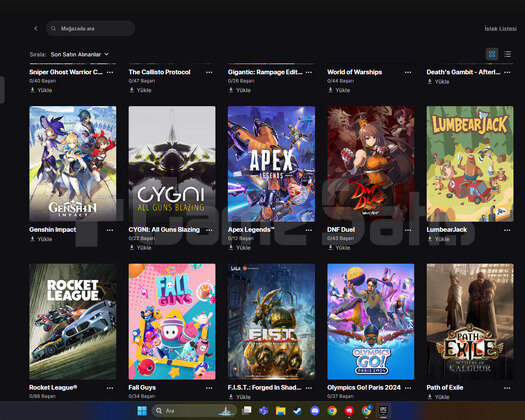Open the Apex Legends cover art
This screenshot has width=525, height=420.
272,164
